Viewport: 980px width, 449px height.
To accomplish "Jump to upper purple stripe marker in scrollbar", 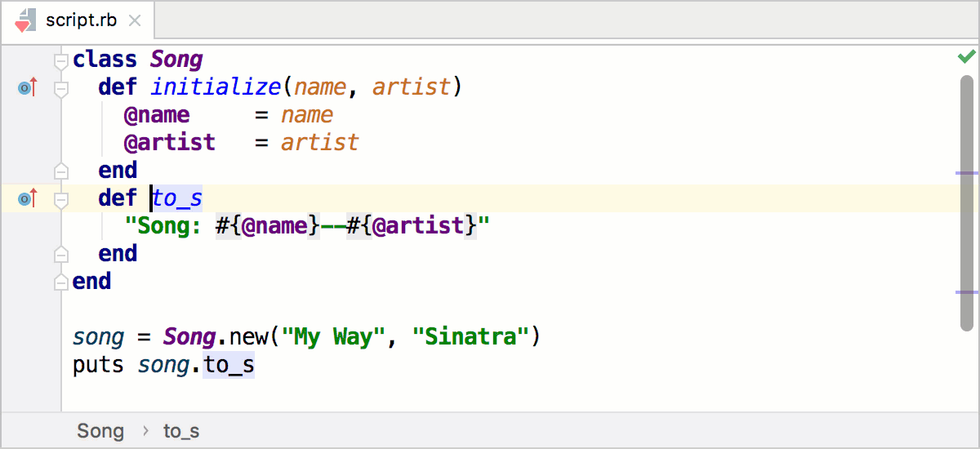I will point(966,173).
